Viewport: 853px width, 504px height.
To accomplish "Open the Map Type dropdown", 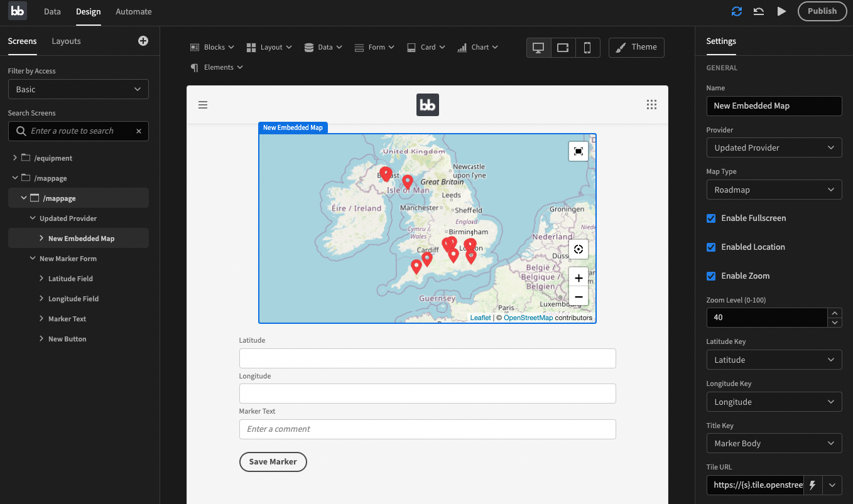I will click(x=774, y=189).
